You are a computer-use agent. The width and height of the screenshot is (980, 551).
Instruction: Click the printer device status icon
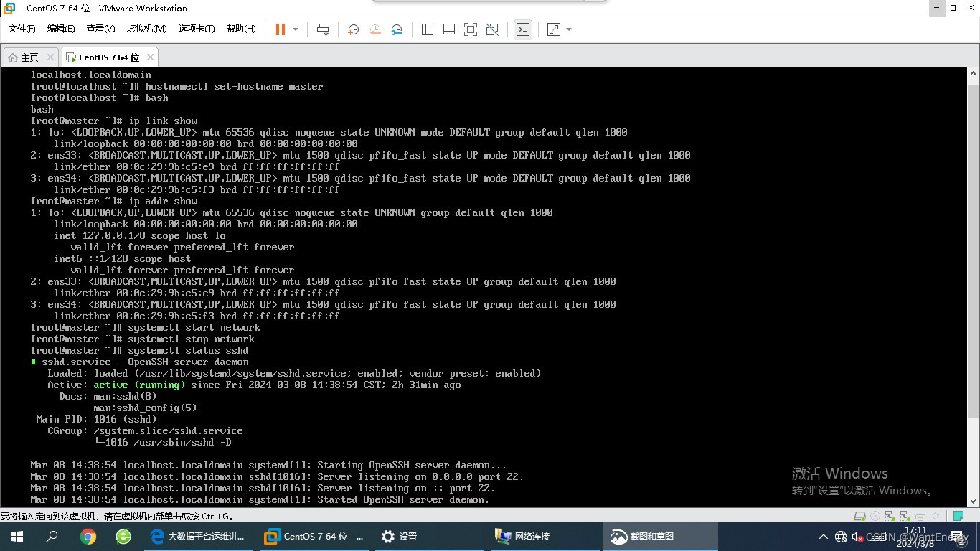[x=920, y=516]
